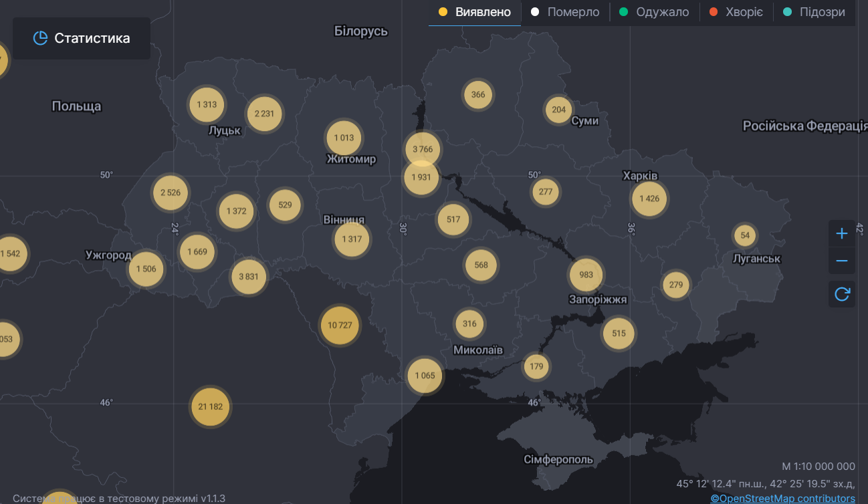The width and height of the screenshot is (868, 504).
Task: Select the 1 065 case marker
Action: point(425,375)
